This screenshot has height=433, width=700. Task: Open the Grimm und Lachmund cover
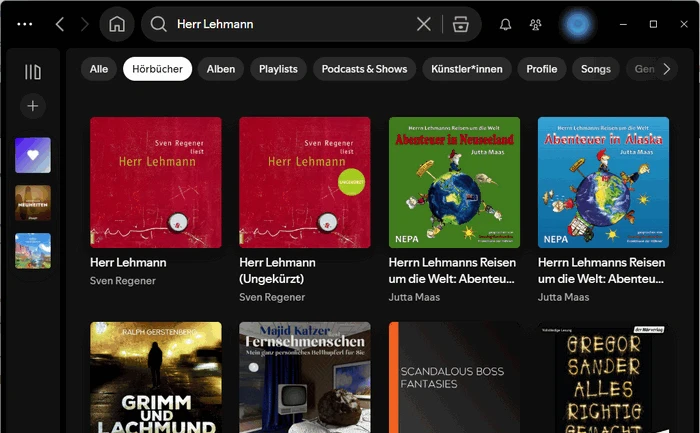pyautogui.click(x=156, y=377)
